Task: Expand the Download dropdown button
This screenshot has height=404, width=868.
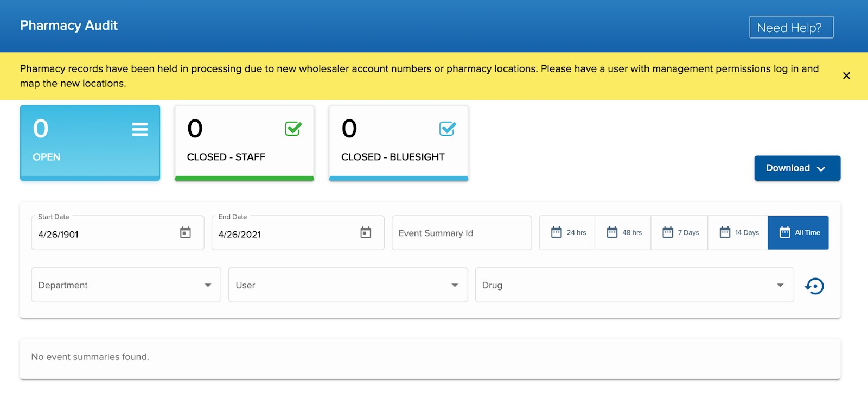Action: 797,168
